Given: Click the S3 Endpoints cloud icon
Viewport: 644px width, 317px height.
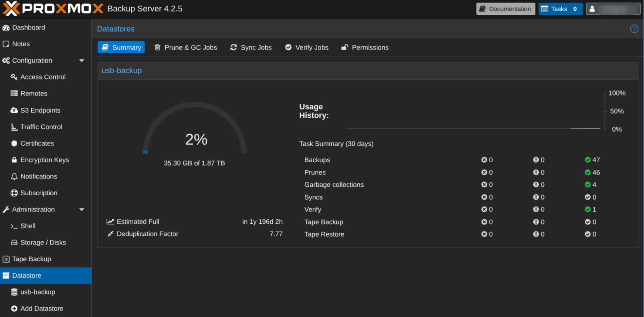Looking at the screenshot, I should (x=14, y=110).
